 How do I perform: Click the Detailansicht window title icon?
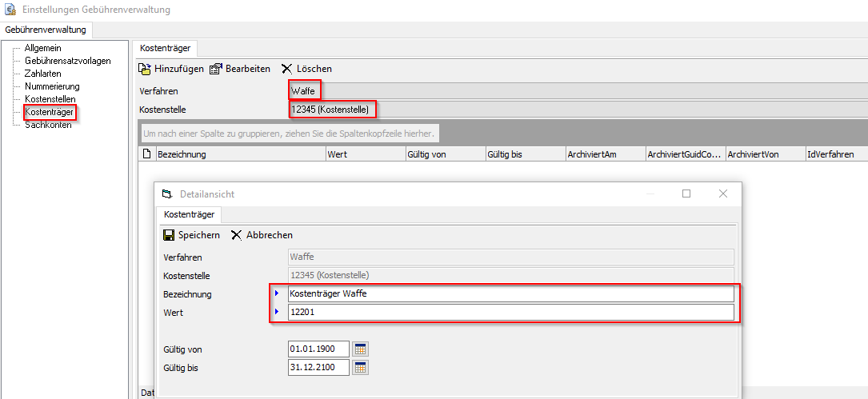[x=166, y=194]
